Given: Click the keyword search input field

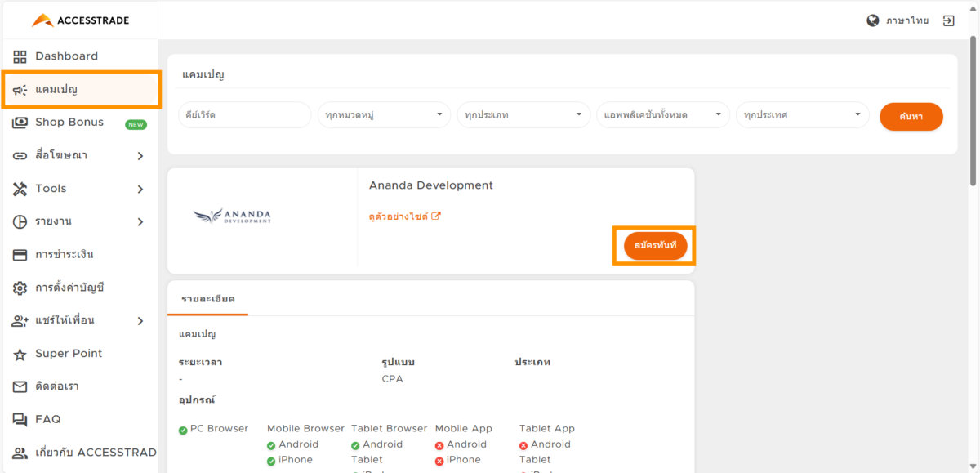Looking at the screenshot, I should tap(245, 115).
